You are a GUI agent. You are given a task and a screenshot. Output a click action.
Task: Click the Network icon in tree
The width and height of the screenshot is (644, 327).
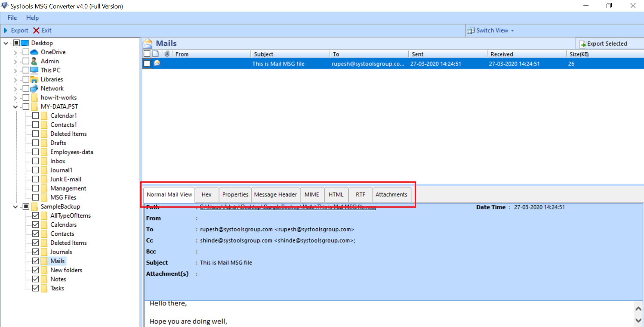[34, 88]
